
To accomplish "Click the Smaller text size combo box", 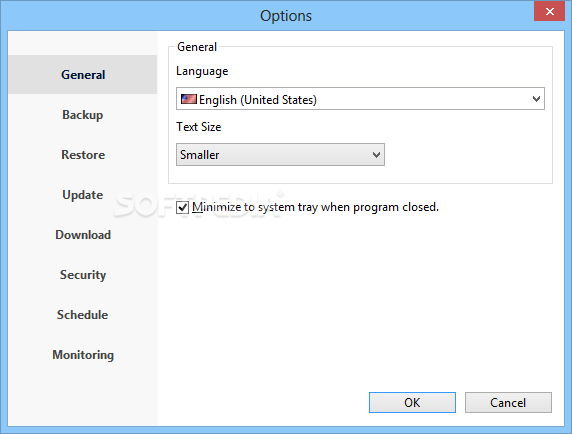I will (280, 155).
